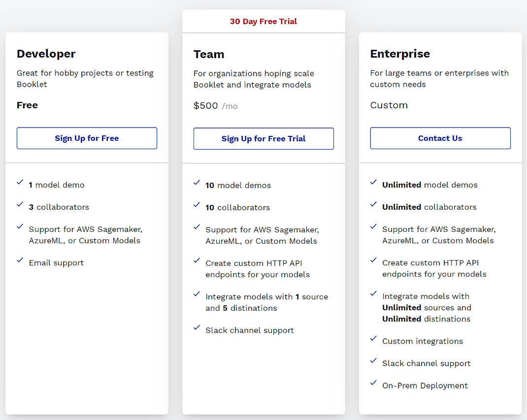Viewport: 527px width, 420px height.
Task: Click the checkmark beside "Unlimited model demos"
Action: coord(373,182)
